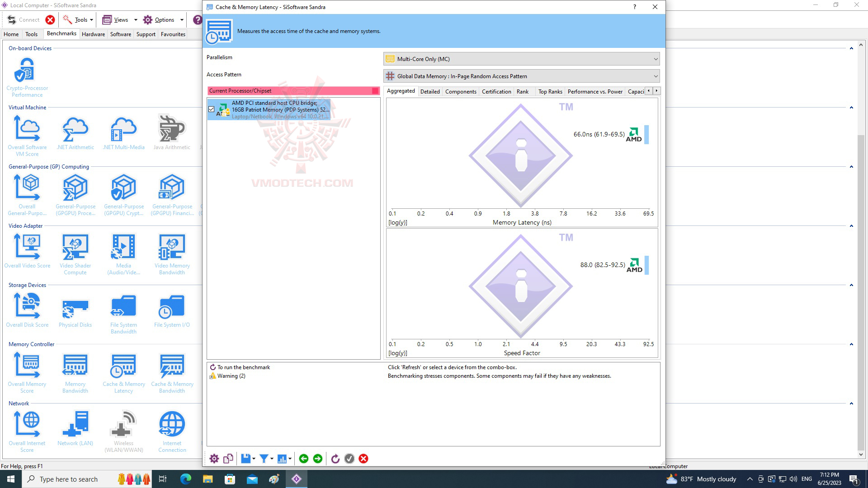Switch to Performance vs. Power tab
The image size is (868, 488).
(x=595, y=91)
